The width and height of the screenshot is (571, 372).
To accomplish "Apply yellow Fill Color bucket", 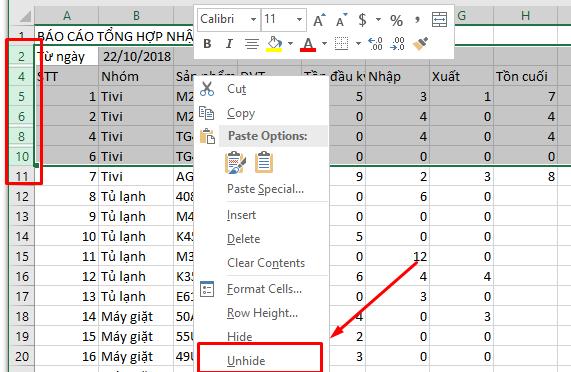I will pyautogui.click(x=275, y=44).
